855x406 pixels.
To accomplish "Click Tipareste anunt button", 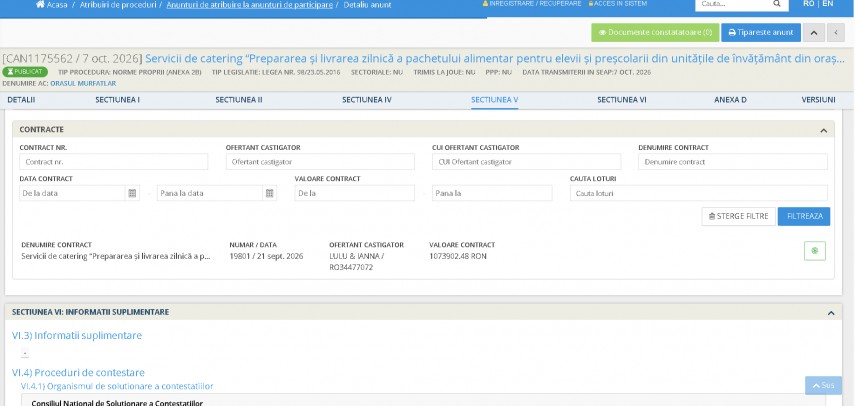I will 761,32.
